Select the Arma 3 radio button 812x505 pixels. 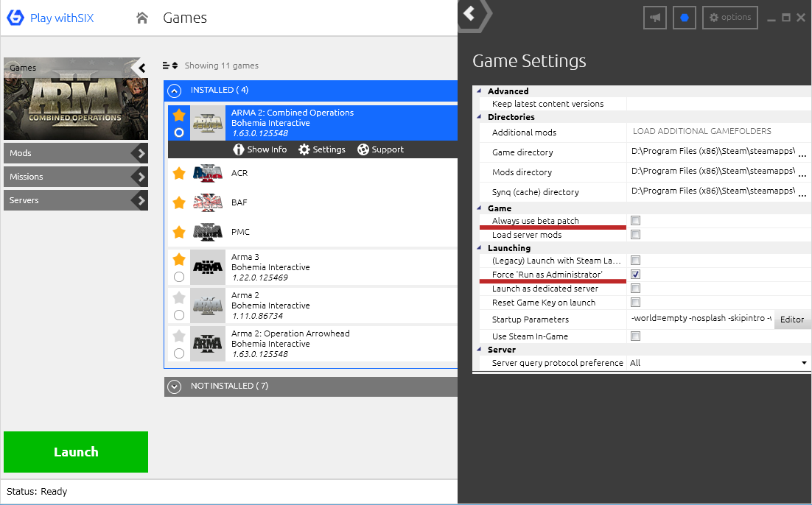[179, 277]
